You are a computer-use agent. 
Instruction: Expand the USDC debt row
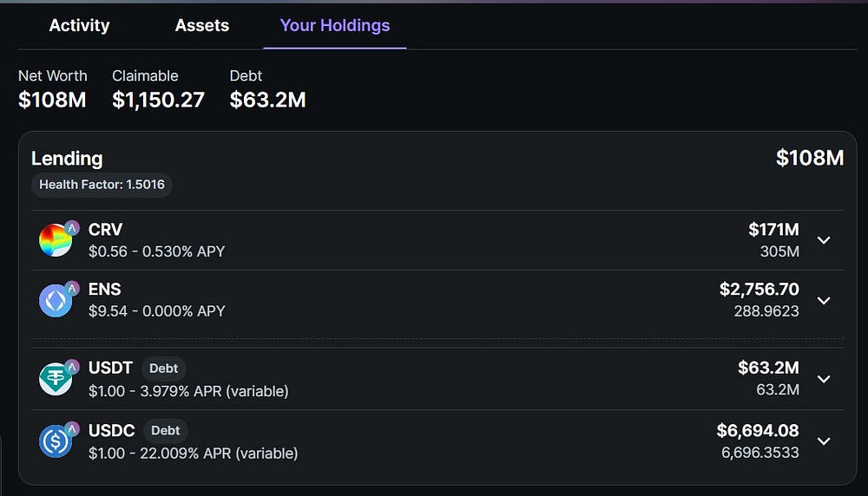[824, 441]
